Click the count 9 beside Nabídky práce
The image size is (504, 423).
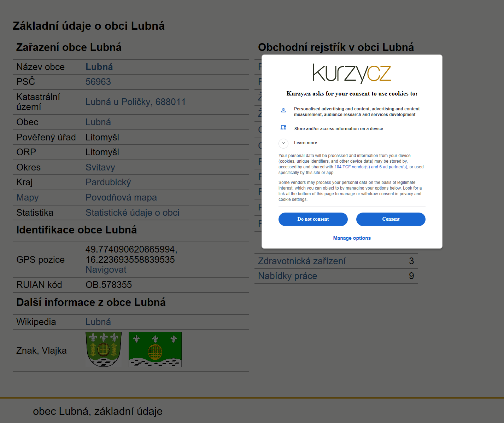pos(411,276)
